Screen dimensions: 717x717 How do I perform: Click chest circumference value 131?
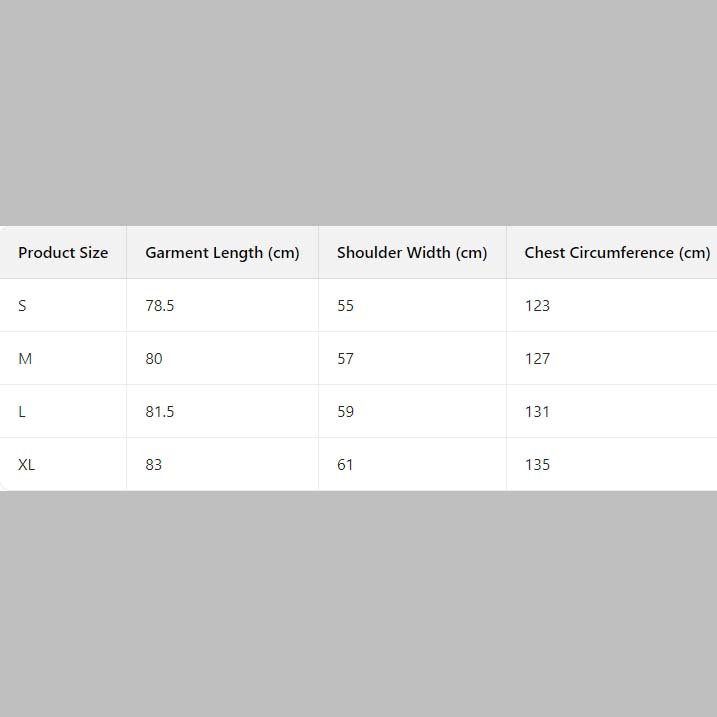pos(538,412)
